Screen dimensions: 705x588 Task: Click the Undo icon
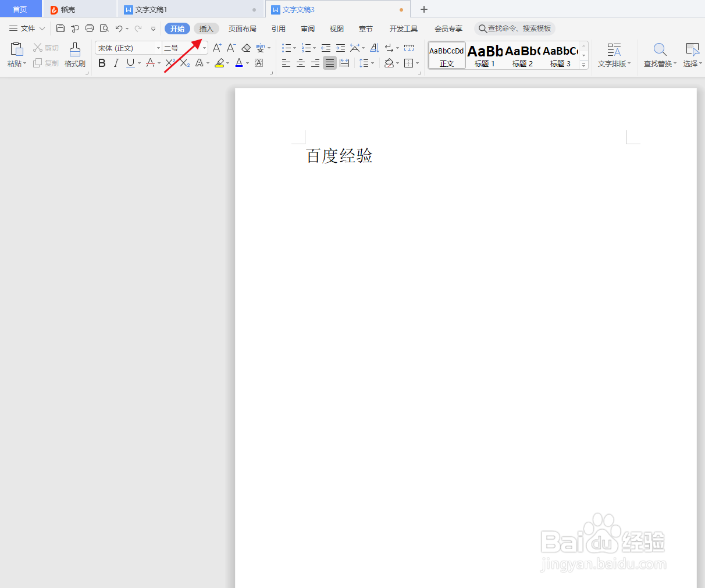click(119, 28)
